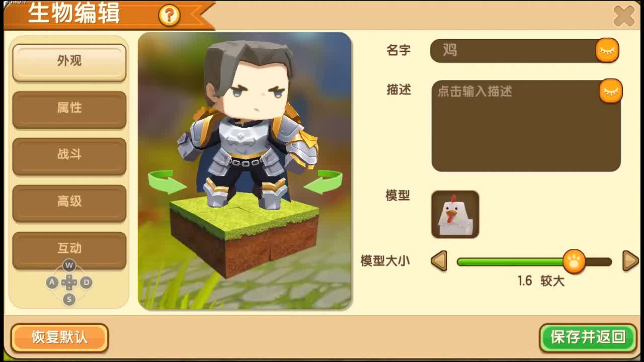The height and width of the screenshot is (362, 644).
Task: Decrease model size with left arrow
Action: pyautogui.click(x=439, y=261)
